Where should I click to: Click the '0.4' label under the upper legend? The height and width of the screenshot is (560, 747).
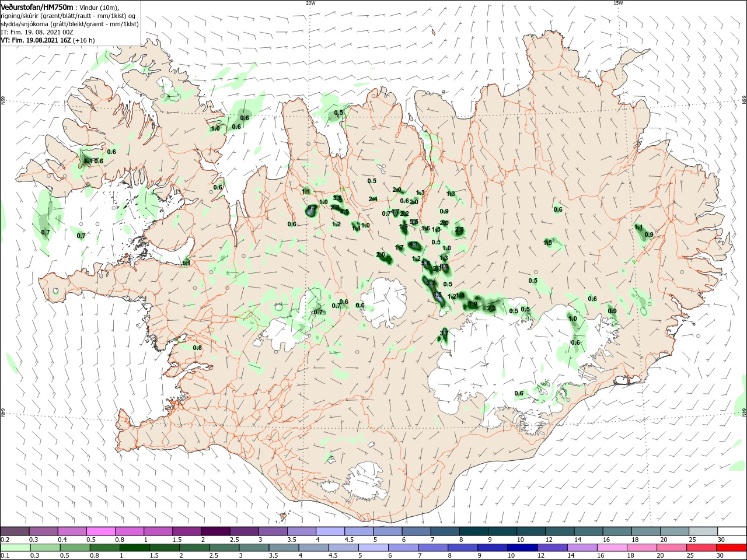pyautogui.click(x=62, y=540)
